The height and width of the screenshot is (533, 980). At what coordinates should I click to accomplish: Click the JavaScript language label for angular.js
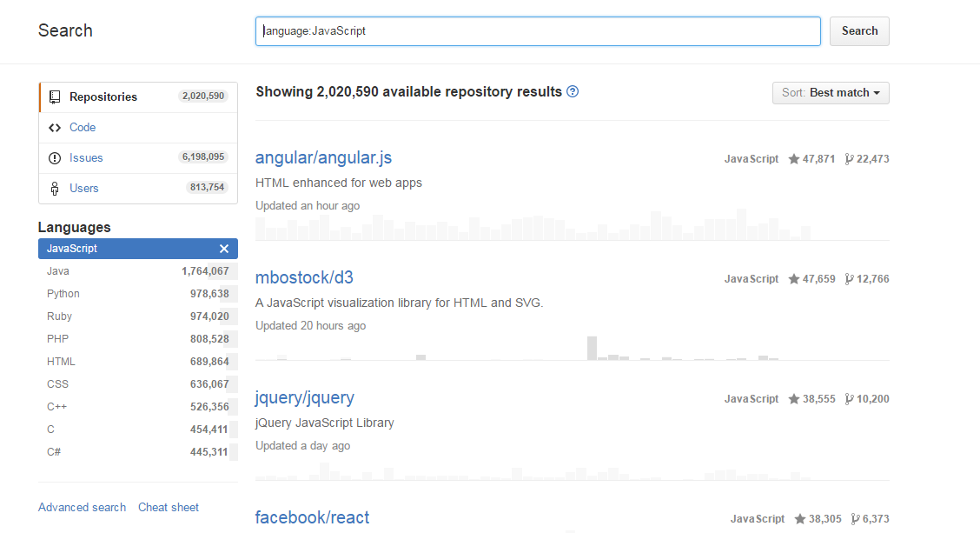click(752, 159)
